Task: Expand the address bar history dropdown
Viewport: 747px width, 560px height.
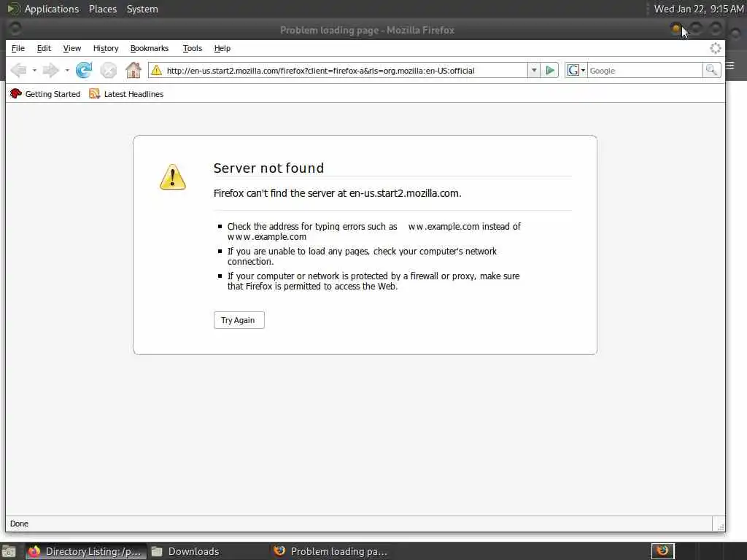Action: point(533,71)
